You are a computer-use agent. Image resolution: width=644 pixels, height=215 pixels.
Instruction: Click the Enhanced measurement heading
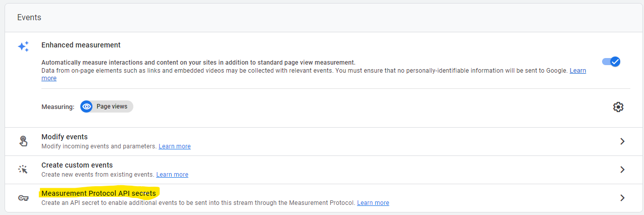(81, 45)
